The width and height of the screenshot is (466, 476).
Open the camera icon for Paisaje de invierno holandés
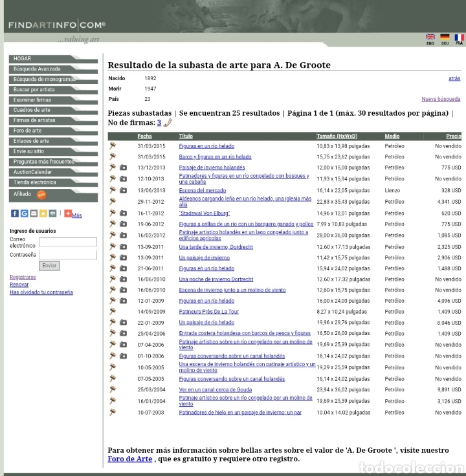(x=123, y=168)
